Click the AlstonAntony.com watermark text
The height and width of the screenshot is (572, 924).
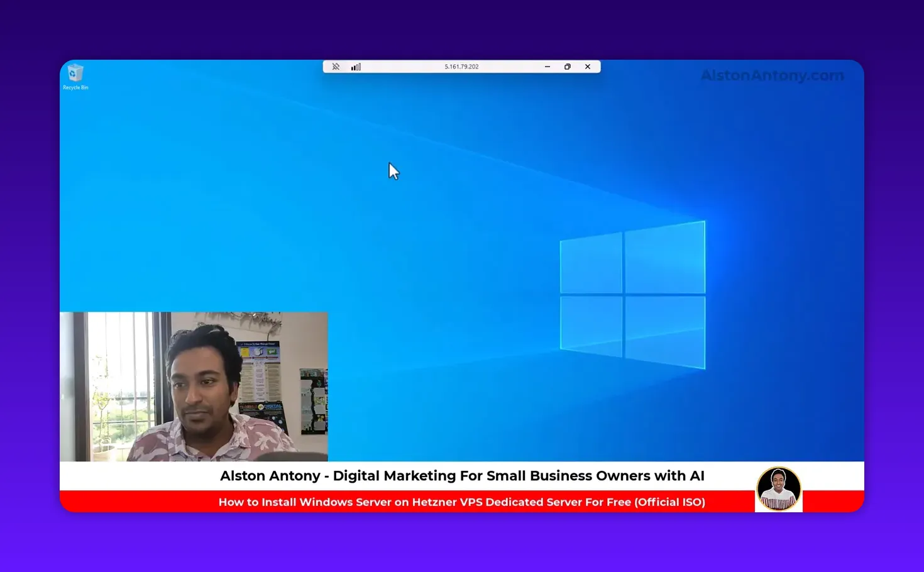pyautogui.click(x=772, y=75)
